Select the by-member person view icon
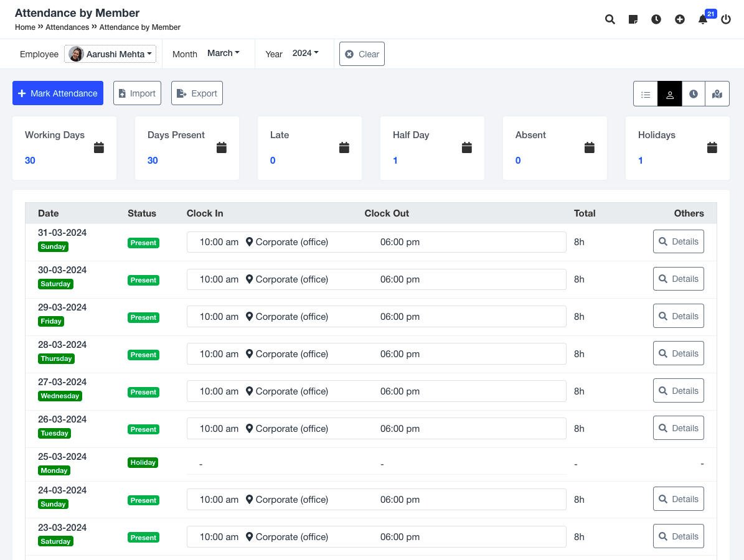This screenshot has width=744, height=560. tap(670, 94)
